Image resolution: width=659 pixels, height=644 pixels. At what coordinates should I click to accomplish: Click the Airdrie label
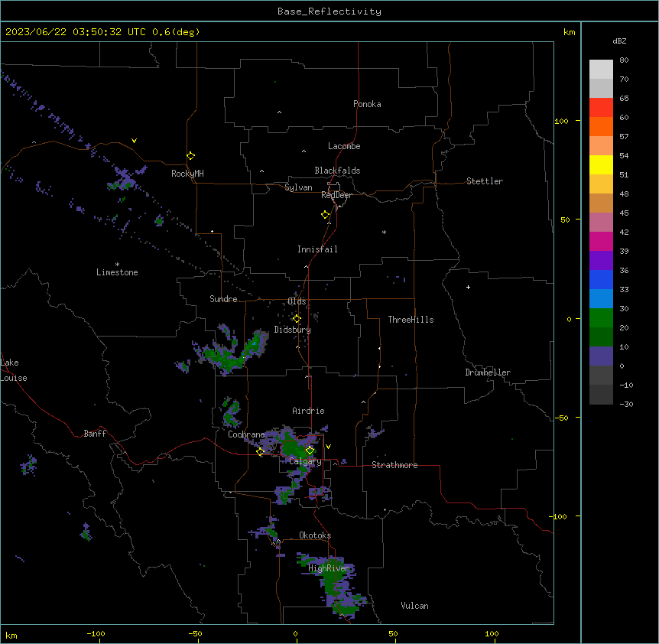[308, 411]
